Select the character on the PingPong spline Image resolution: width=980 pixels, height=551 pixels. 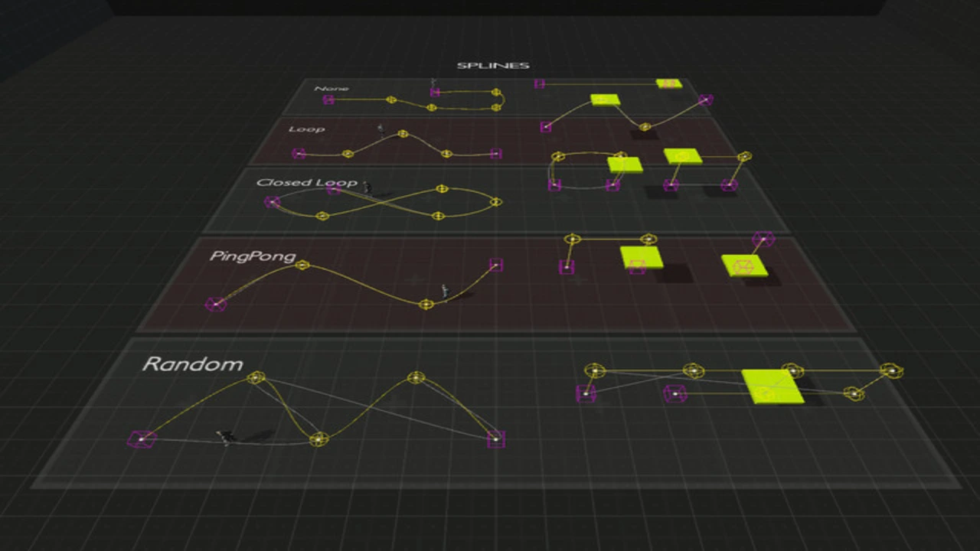click(x=443, y=290)
